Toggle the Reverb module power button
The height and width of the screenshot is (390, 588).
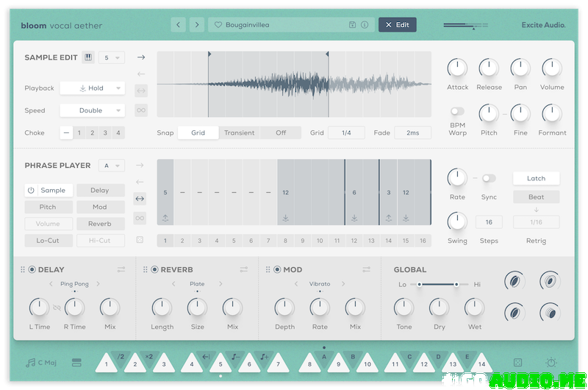(x=154, y=269)
